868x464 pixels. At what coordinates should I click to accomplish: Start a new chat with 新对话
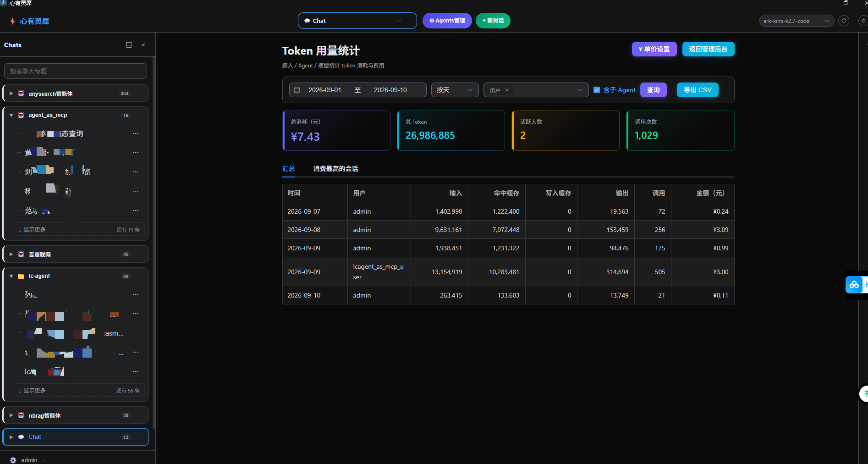[493, 21]
